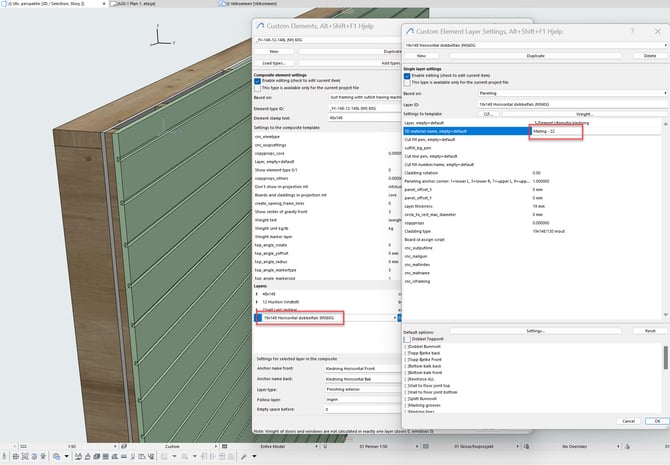Viewport: 670px width, 465px height.
Task: Click the Reset button for default options
Action: pos(649,330)
